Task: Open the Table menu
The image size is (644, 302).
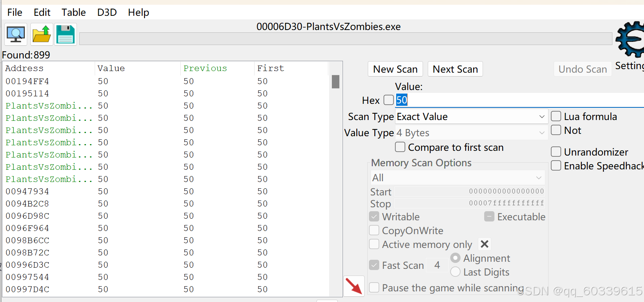Action: click(73, 12)
